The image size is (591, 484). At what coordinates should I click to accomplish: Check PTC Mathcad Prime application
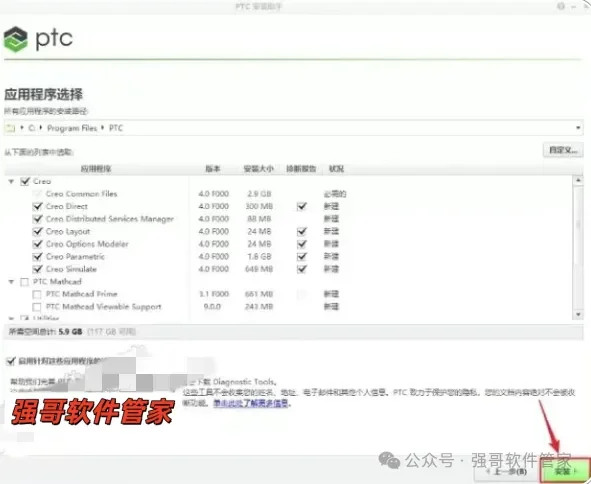(37, 294)
